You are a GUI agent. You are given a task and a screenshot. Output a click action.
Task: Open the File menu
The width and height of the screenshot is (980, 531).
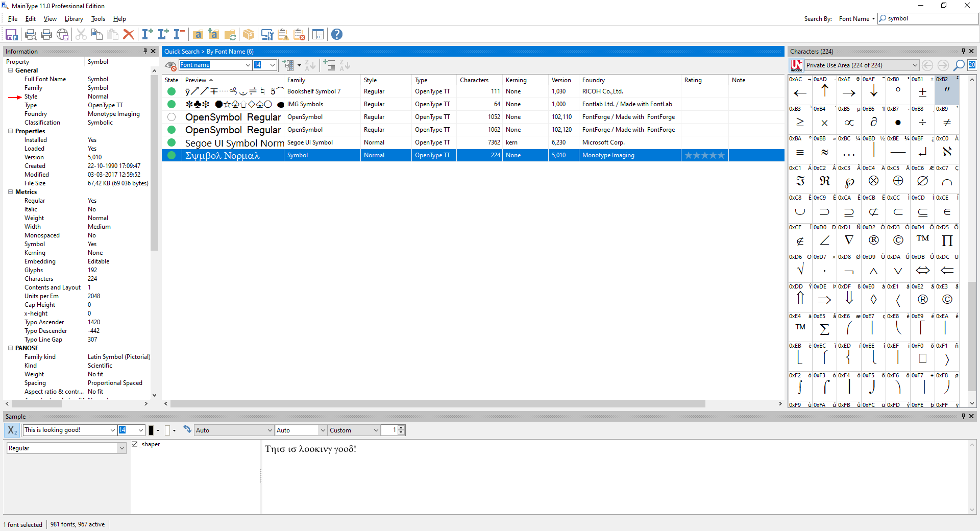pyautogui.click(x=13, y=19)
